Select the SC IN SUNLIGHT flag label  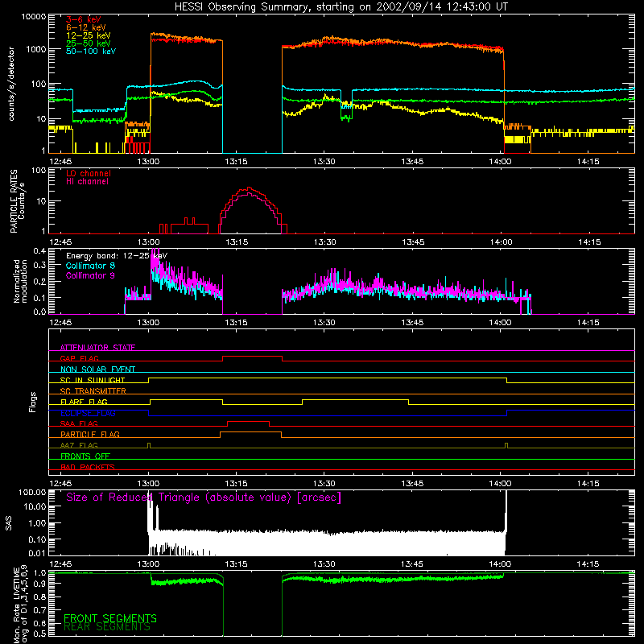(93, 380)
